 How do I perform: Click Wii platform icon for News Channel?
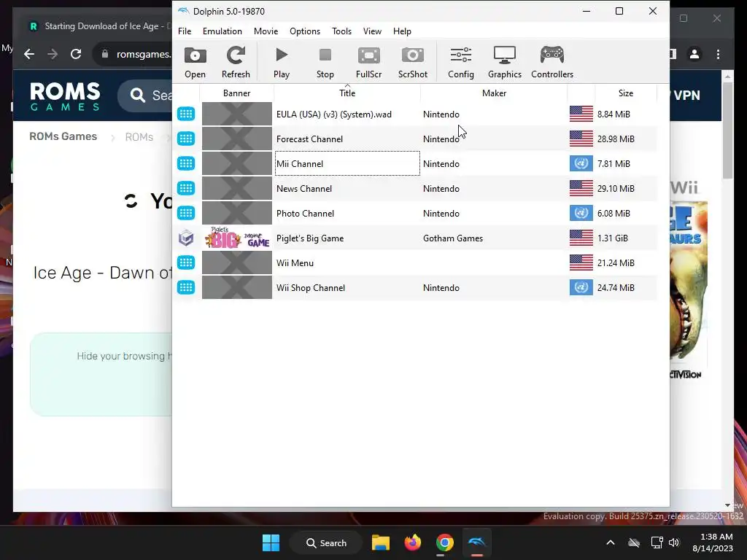[x=186, y=188]
